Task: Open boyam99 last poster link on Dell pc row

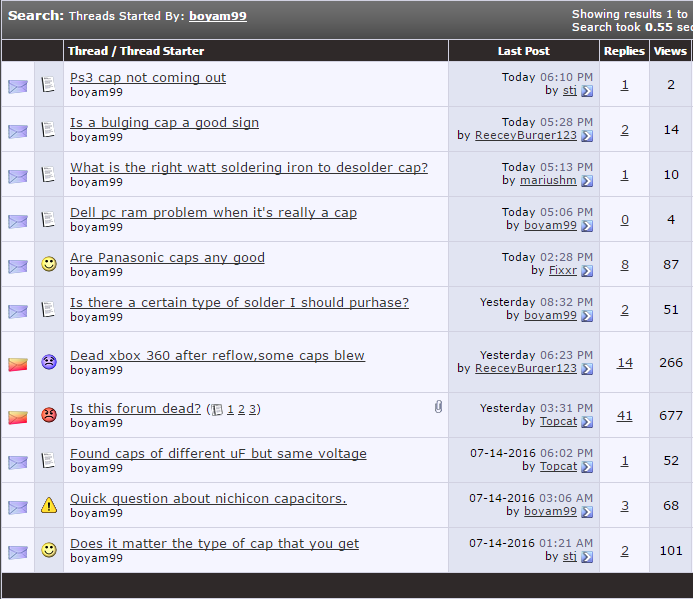Action: tap(550, 225)
